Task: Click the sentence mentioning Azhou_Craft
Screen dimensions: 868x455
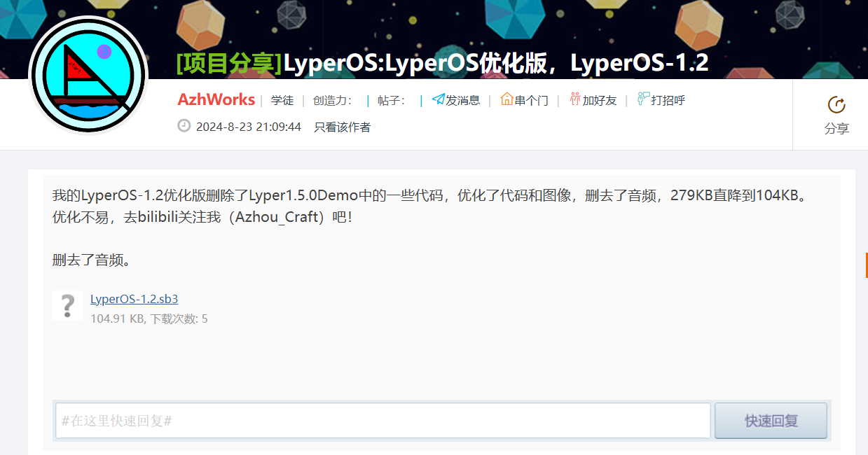Action: 202,217
